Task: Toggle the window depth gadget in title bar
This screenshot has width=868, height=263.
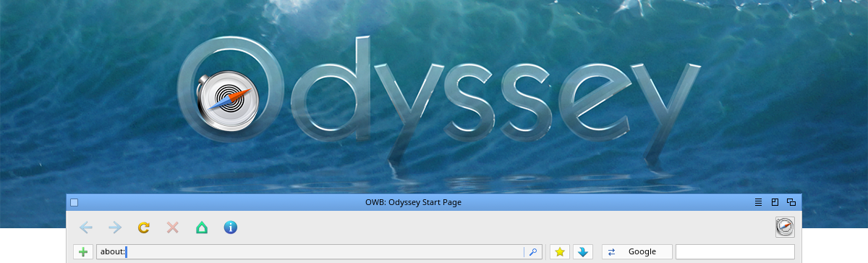Action: pyautogui.click(x=791, y=202)
